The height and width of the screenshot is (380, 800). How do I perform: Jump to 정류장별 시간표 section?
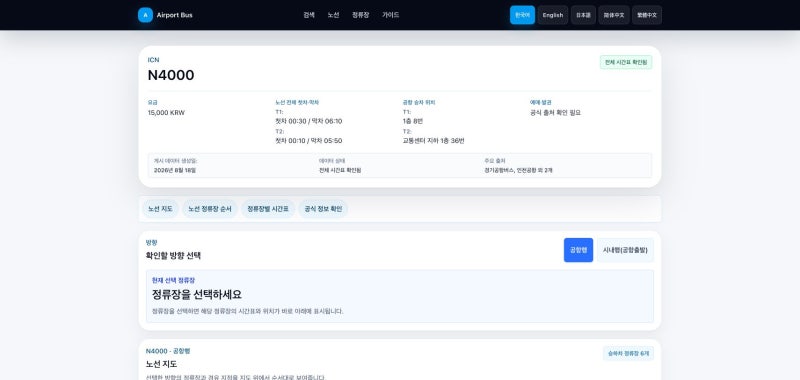268,209
